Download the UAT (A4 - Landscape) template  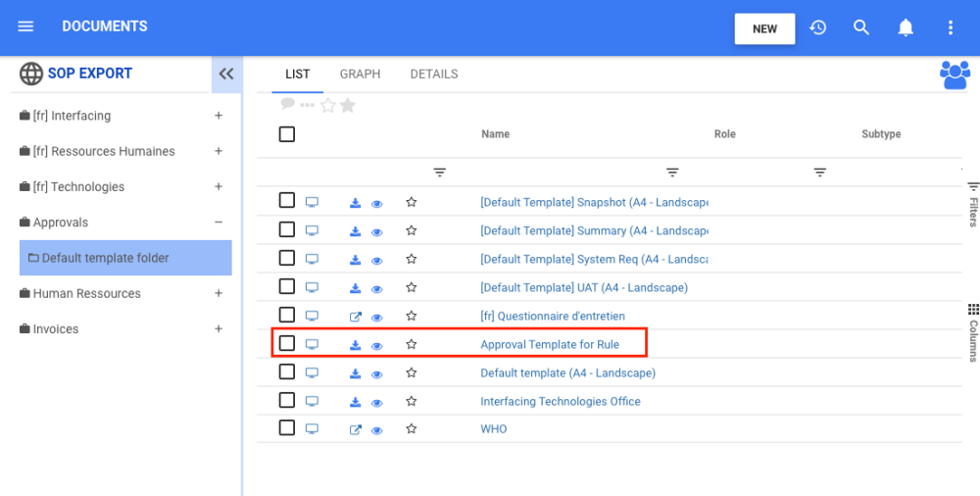(355, 288)
